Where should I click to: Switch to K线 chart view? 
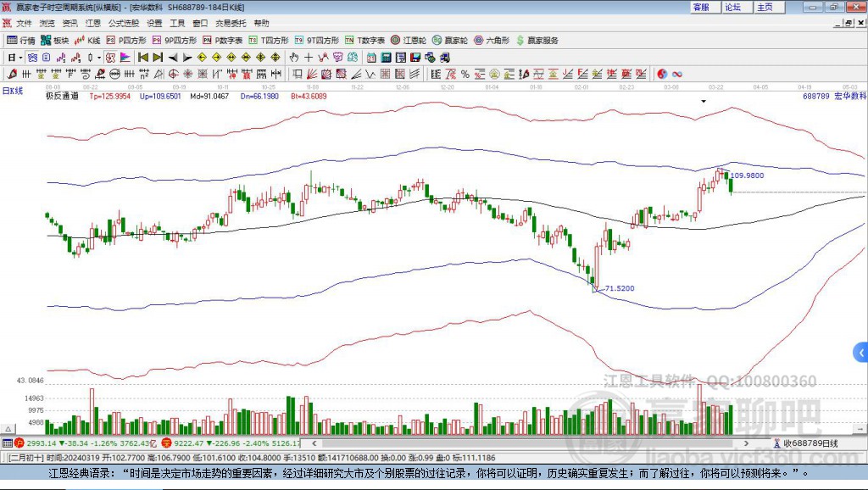(x=87, y=41)
